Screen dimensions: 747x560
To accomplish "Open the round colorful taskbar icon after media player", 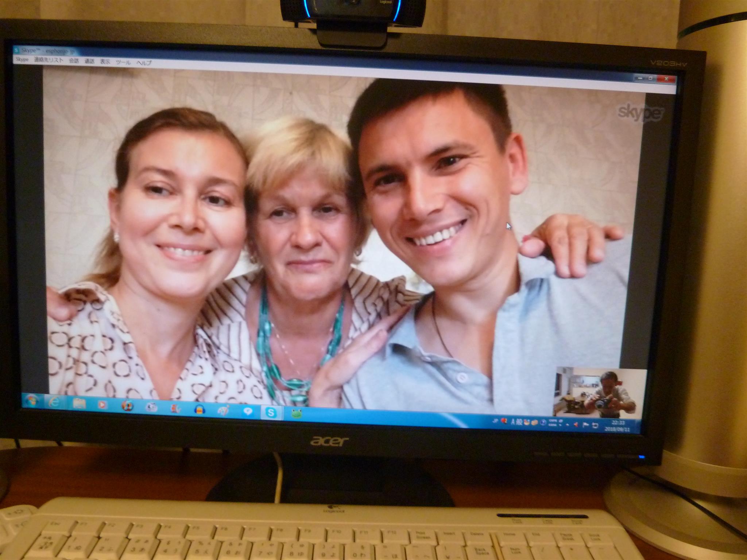I will pyautogui.click(x=127, y=405).
